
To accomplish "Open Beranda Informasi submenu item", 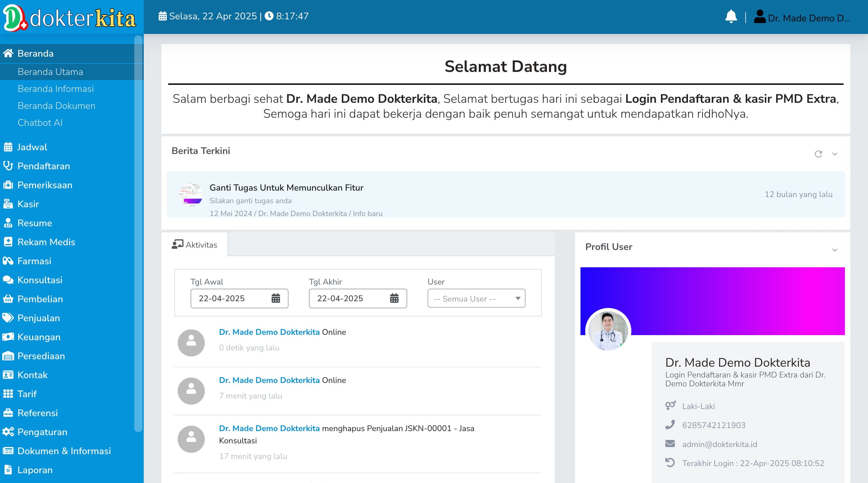I will (x=56, y=89).
